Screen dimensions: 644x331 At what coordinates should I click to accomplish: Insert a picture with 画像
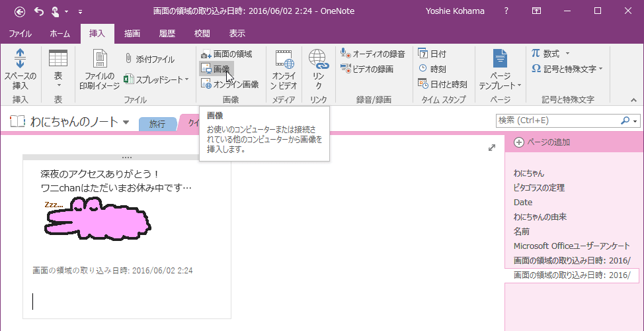click(216, 69)
